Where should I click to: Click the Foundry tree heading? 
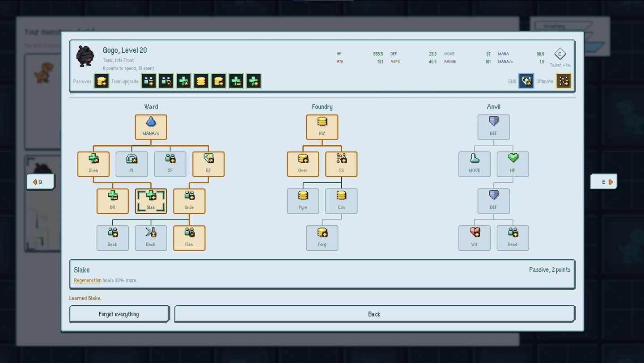[322, 107]
